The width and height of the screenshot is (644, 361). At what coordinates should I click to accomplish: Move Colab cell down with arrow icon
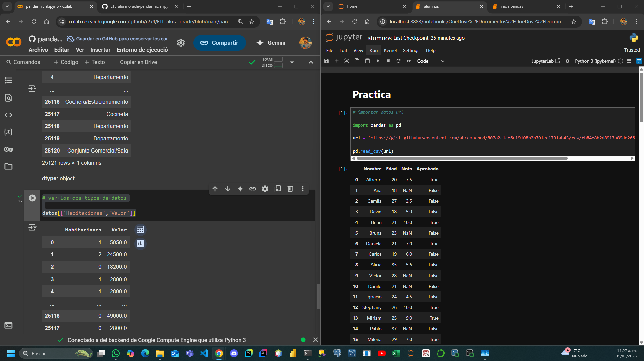coord(228,189)
